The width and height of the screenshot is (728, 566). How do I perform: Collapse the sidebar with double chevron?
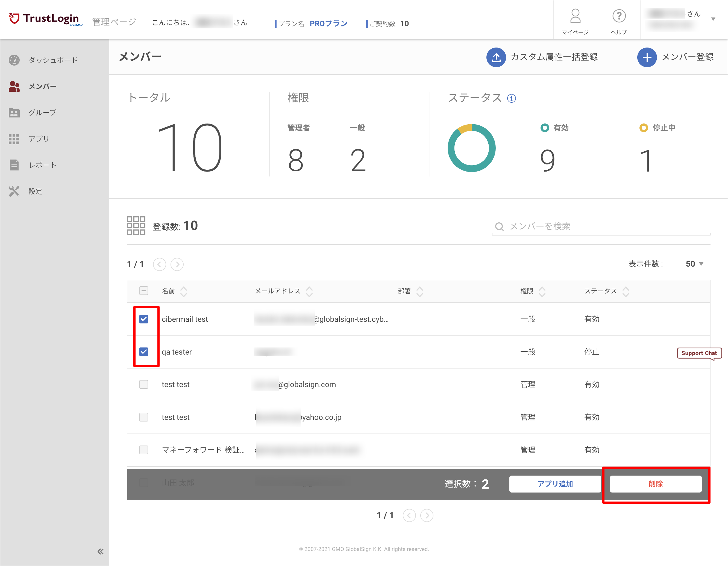[x=100, y=551]
